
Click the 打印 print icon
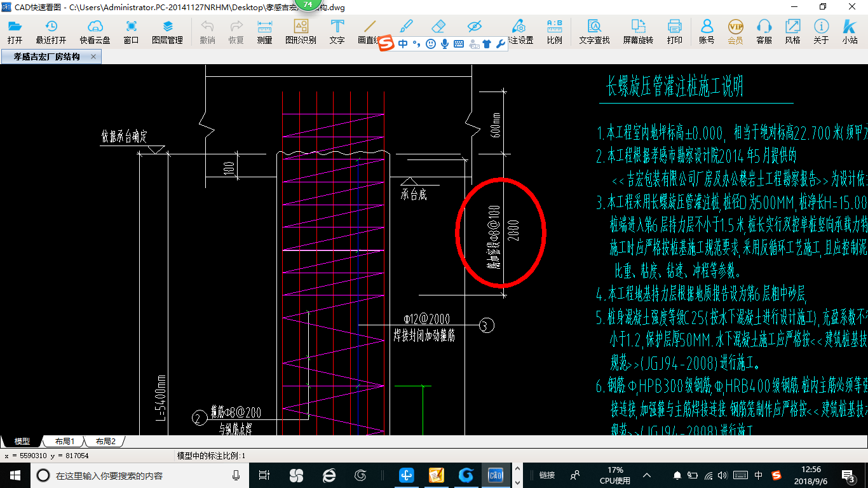click(674, 31)
